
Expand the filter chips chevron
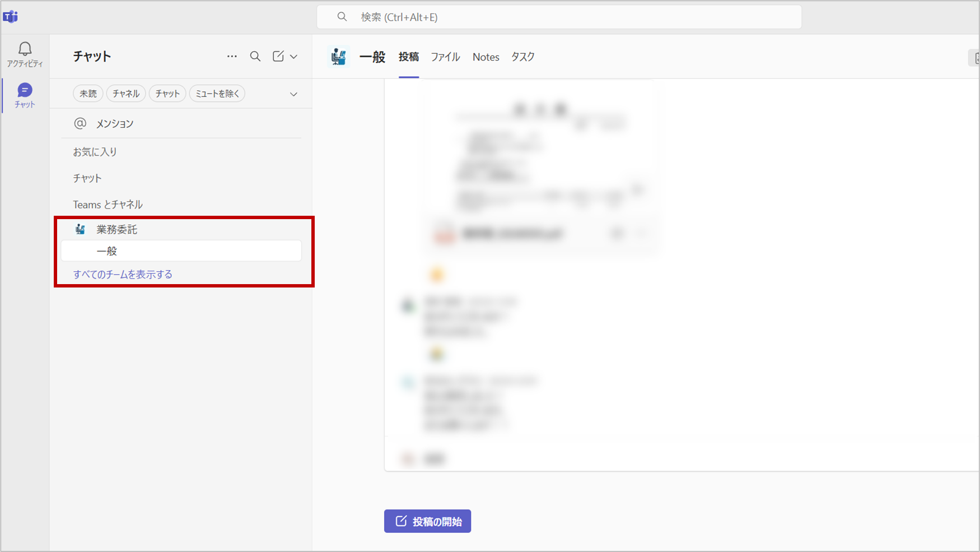tap(293, 94)
